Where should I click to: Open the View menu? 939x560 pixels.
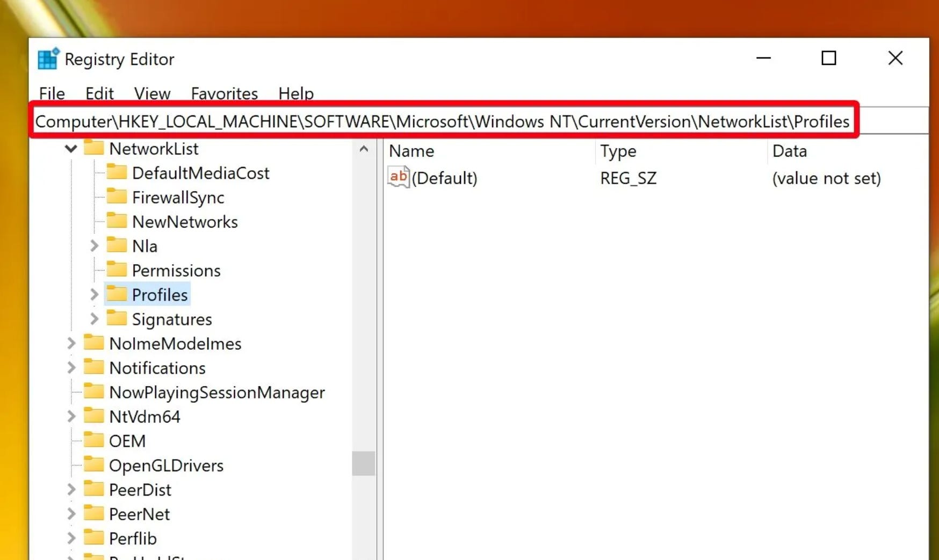pyautogui.click(x=152, y=93)
